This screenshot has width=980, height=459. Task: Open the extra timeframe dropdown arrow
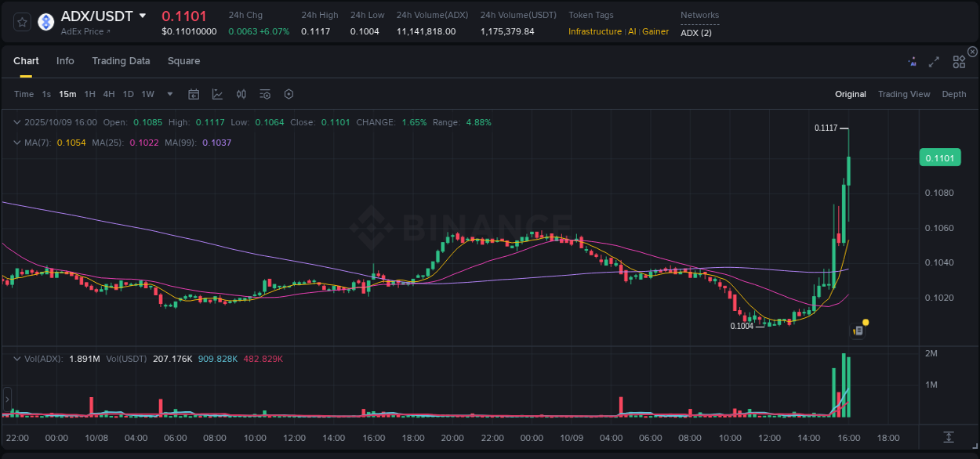tap(169, 93)
